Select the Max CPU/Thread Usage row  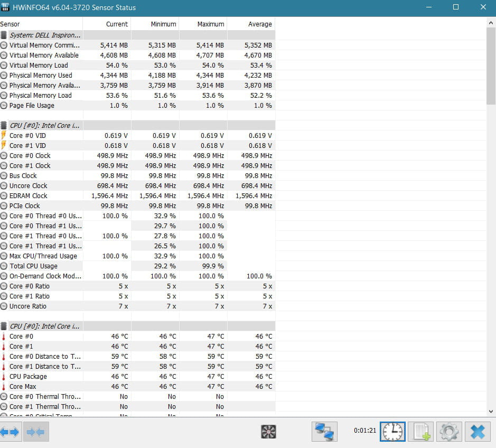[138, 256]
